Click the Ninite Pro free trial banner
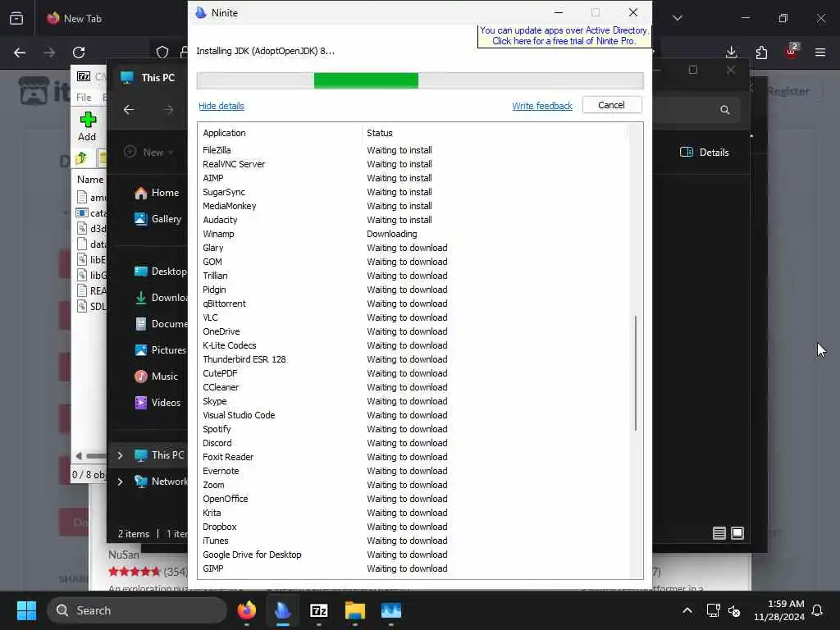840x630 pixels. tap(564, 36)
